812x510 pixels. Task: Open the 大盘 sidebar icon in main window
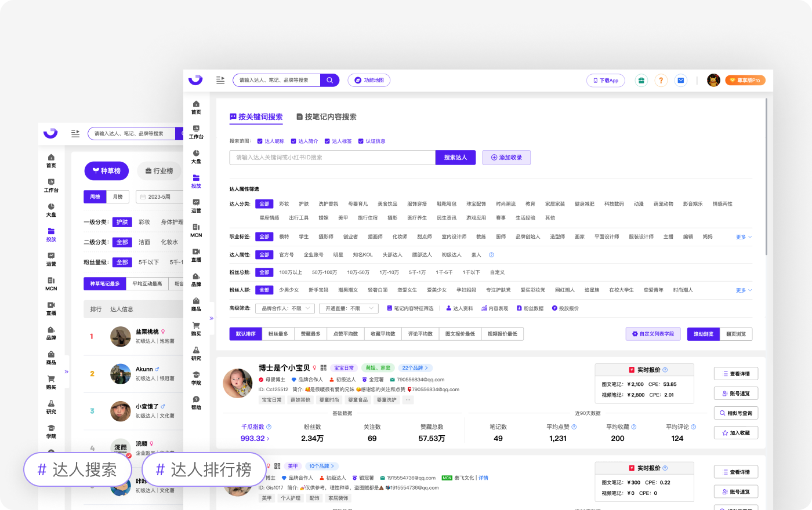[196, 156]
